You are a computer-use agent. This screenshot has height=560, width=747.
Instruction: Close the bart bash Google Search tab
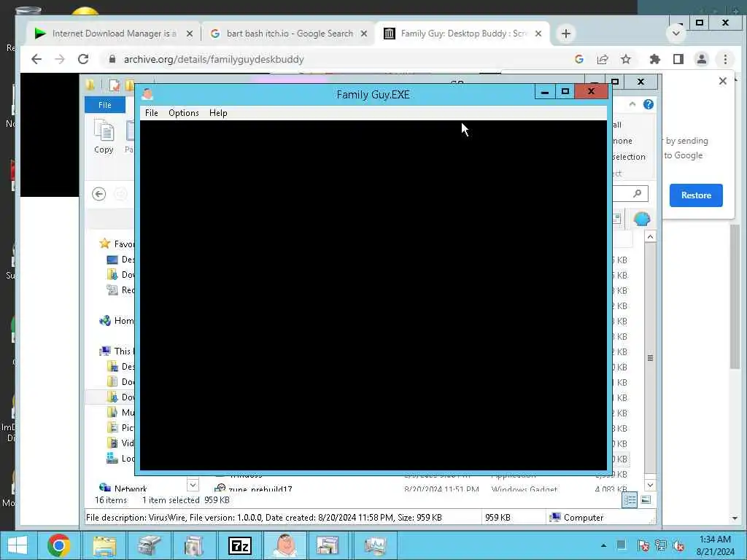[364, 34]
